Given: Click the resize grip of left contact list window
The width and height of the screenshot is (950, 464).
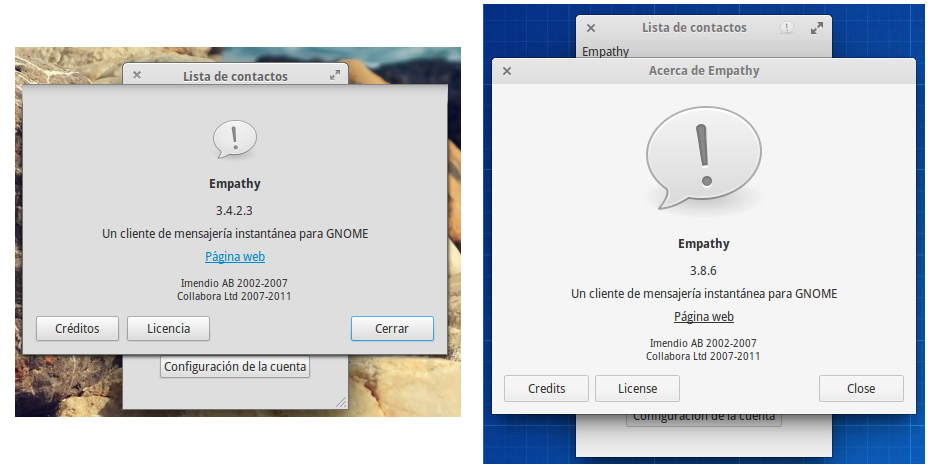Looking at the screenshot, I should 342,402.
